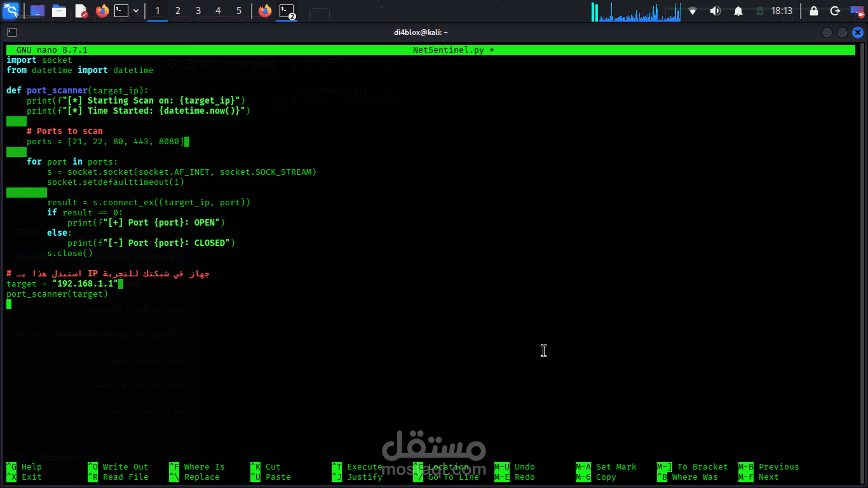Screen dimensions: 868x488
Task: Open the CPU usage graph monitor
Action: tap(636, 11)
